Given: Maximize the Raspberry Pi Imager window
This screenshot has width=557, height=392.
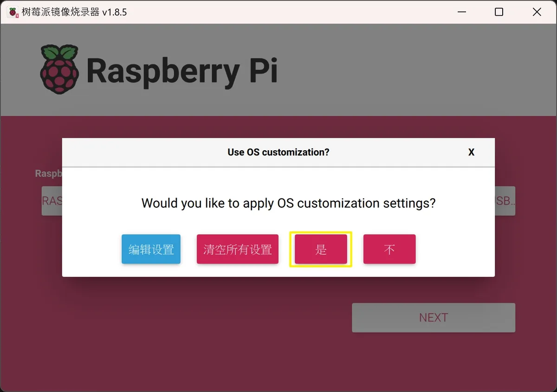Looking at the screenshot, I should pyautogui.click(x=499, y=12).
